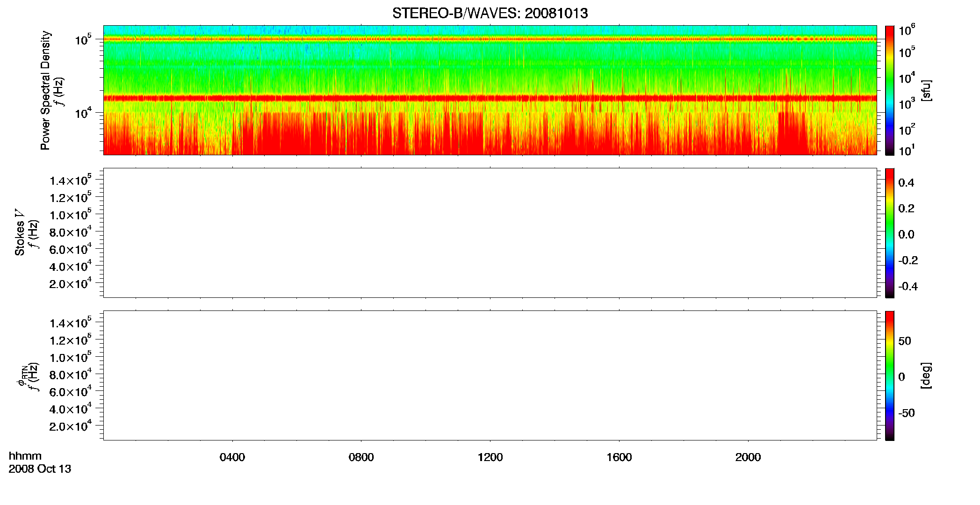The height and width of the screenshot is (505, 980).
Task: Click the Power Spectral Density color bar
Action: tap(890, 90)
